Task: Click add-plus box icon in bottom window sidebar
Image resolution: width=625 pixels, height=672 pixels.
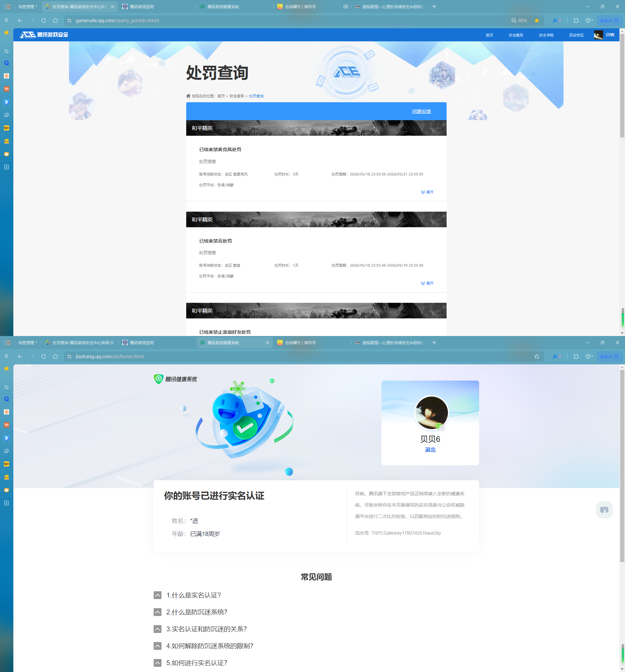Action: [x=7, y=503]
